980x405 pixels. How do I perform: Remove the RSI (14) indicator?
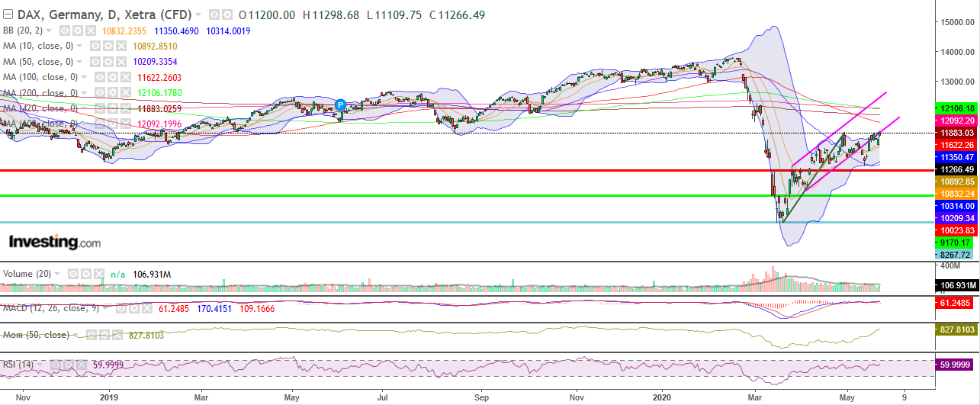82,365
